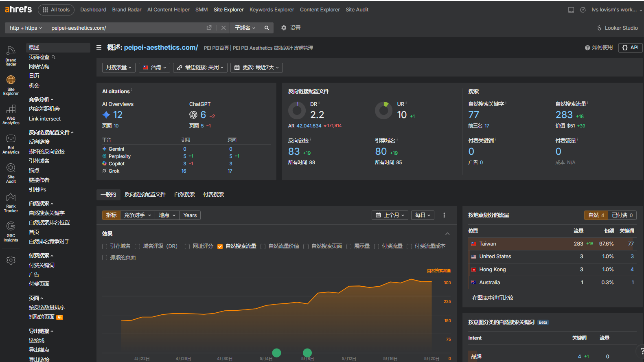Collapse the 效果 section chevron
The image size is (644, 362).
[447, 234]
